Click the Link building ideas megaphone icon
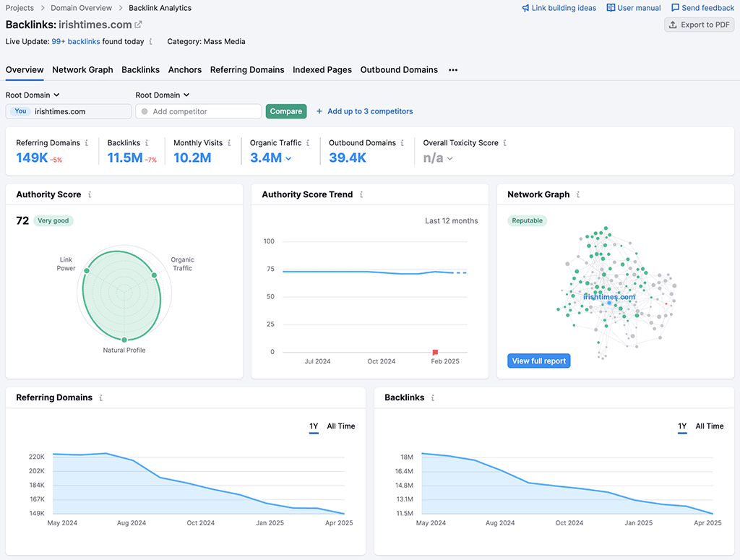Viewport: 740px width, 560px height. 525,8
